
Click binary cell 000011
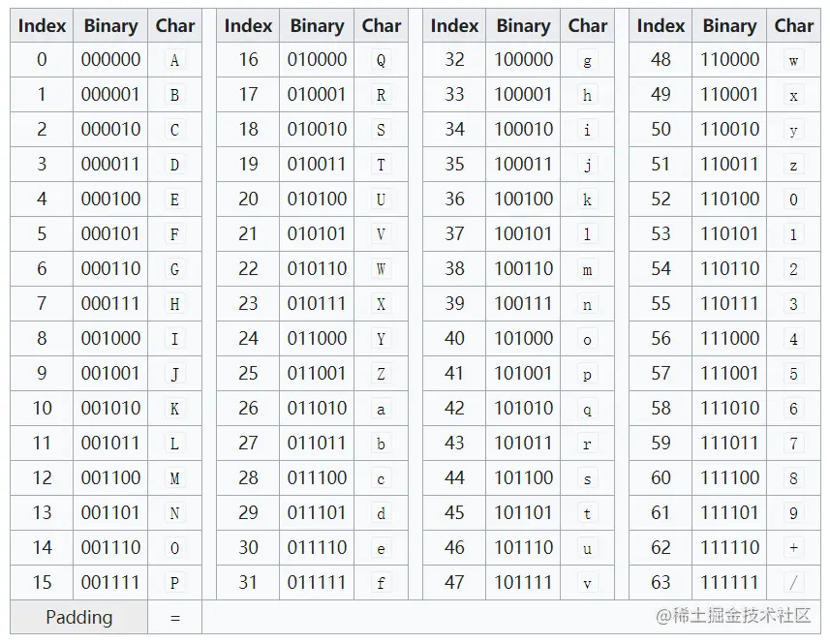coord(110,165)
